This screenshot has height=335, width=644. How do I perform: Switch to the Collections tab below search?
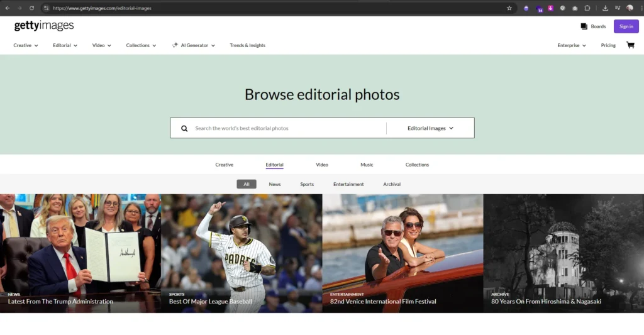click(x=417, y=165)
